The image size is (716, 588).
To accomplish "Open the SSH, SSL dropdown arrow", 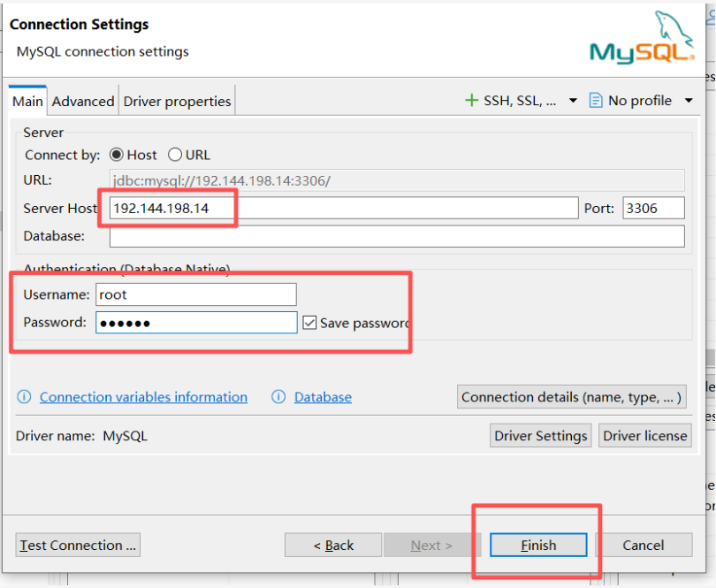I will pos(573,101).
